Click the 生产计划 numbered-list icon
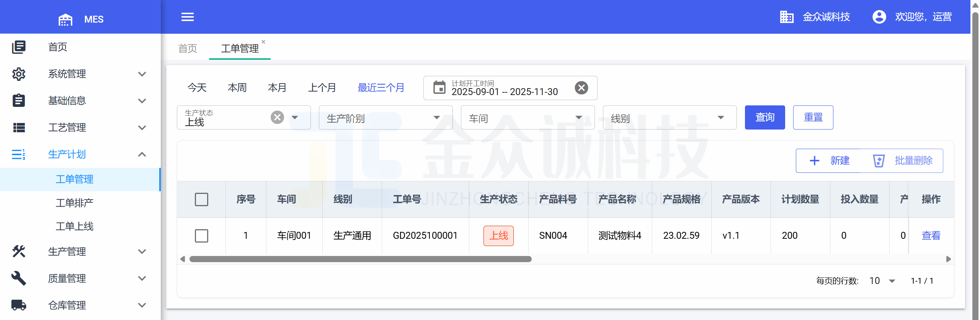Screen dimensions: 980x320 [19, 154]
